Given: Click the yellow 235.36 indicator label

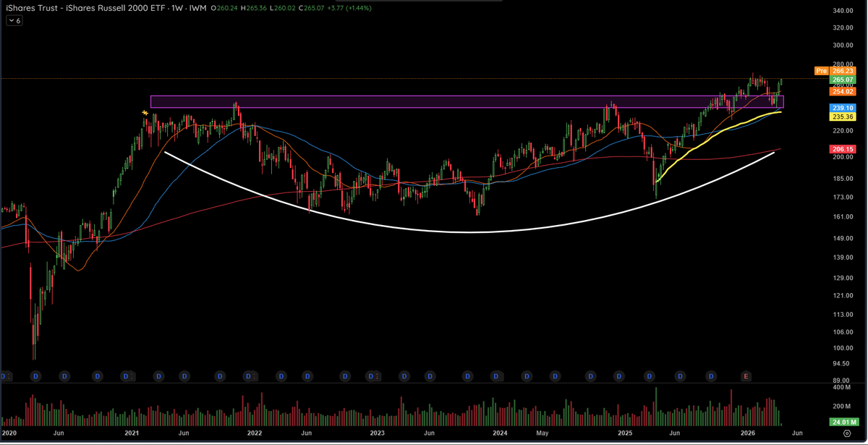Looking at the screenshot, I should tap(843, 116).
